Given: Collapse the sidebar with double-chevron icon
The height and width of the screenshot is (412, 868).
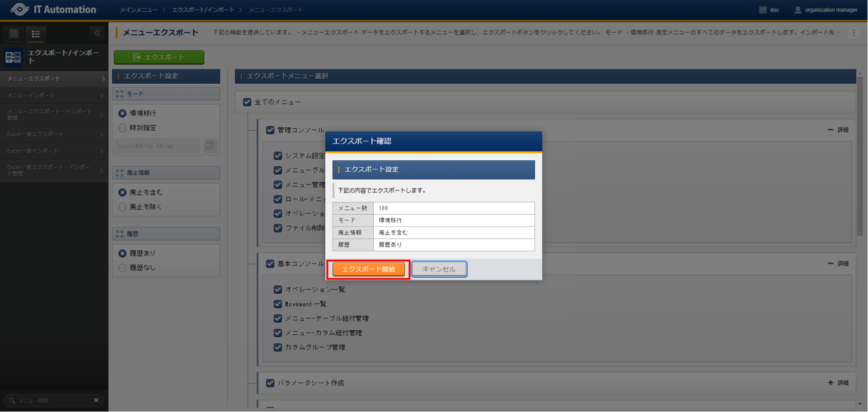Looking at the screenshot, I should click(97, 33).
